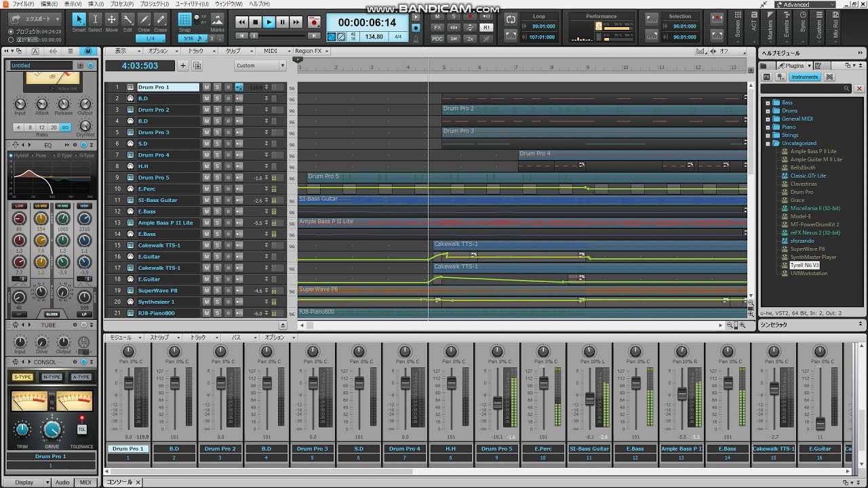Image resolution: width=868 pixels, height=488 pixels.
Task: Mute the SI-Bass Guitar track
Action: click(207, 200)
